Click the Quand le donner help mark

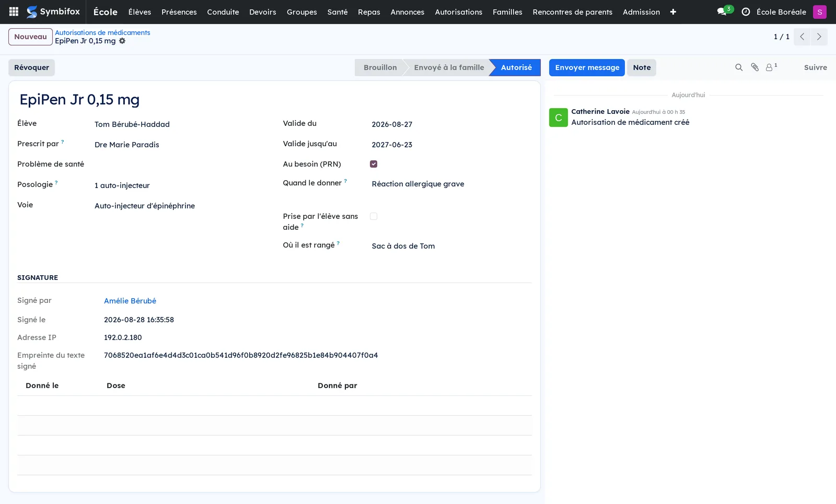tap(345, 181)
